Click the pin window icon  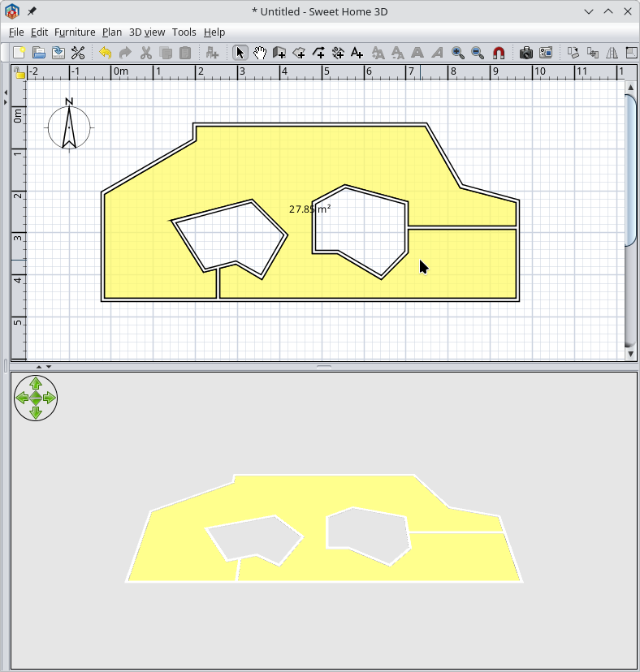coord(32,11)
